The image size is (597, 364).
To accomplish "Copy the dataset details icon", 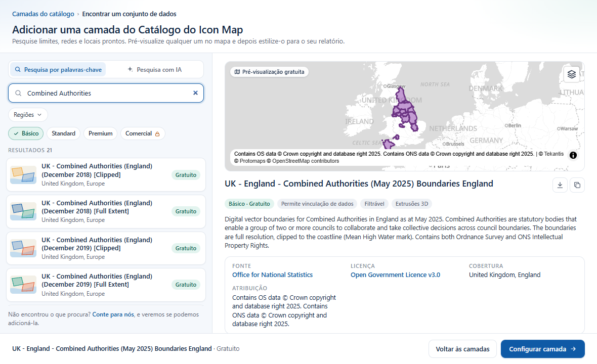I will pyautogui.click(x=577, y=185).
